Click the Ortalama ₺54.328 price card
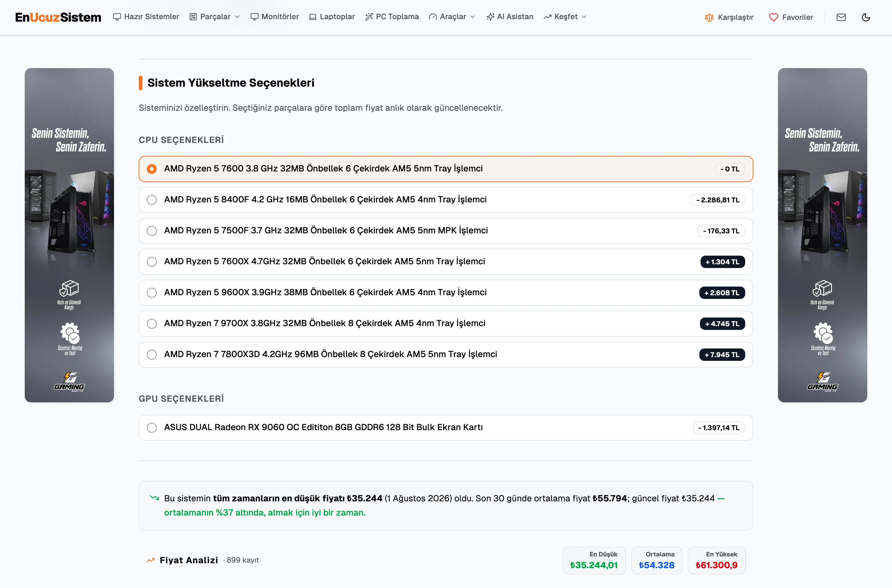Viewport: 892px width, 588px height. tap(656, 560)
